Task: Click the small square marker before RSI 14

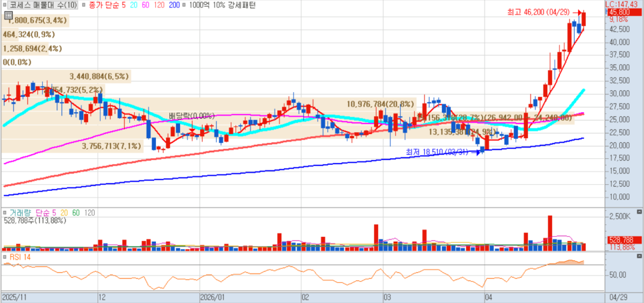Action: click(x=5, y=257)
